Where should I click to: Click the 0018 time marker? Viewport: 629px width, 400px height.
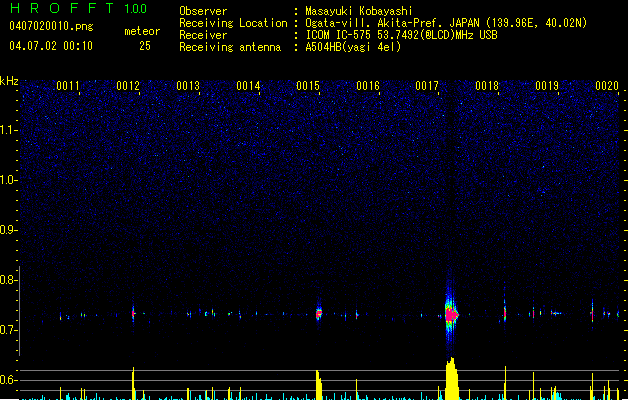coord(487,86)
